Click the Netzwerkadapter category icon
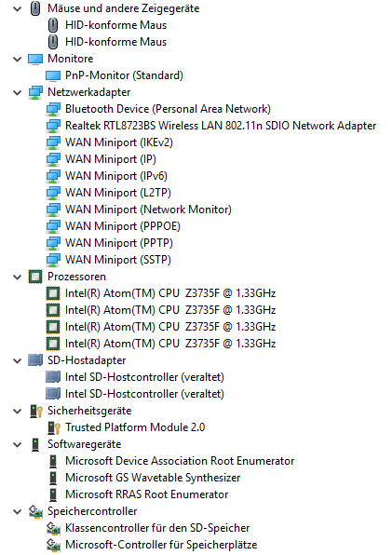The image size is (392, 555). 35,92
